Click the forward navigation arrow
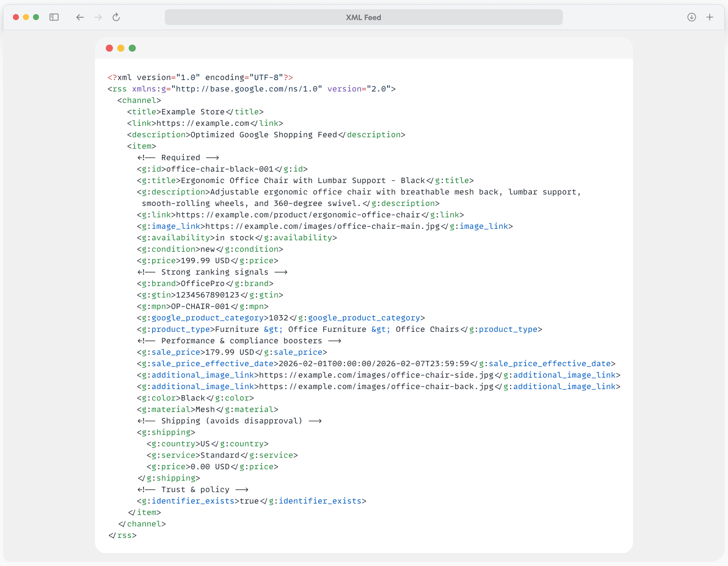The width and height of the screenshot is (728, 566). 98,17
